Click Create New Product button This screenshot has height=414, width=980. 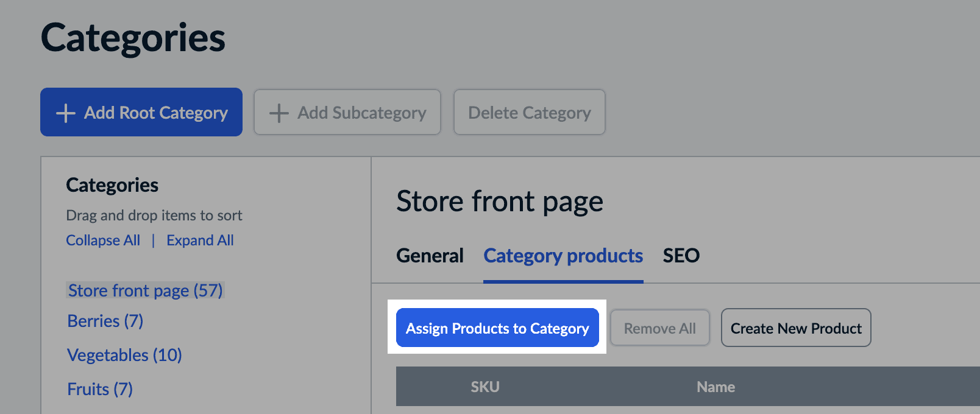[x=795, y=328]
